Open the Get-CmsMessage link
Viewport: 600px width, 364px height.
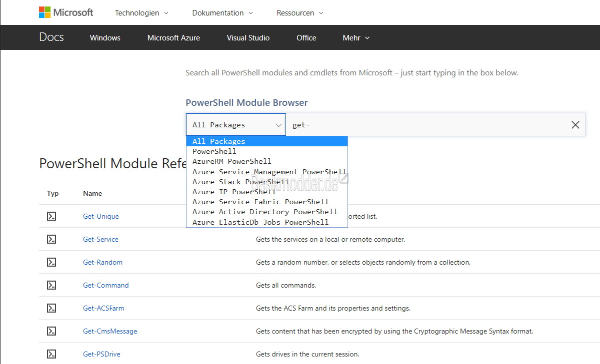(x=110, y=331)
